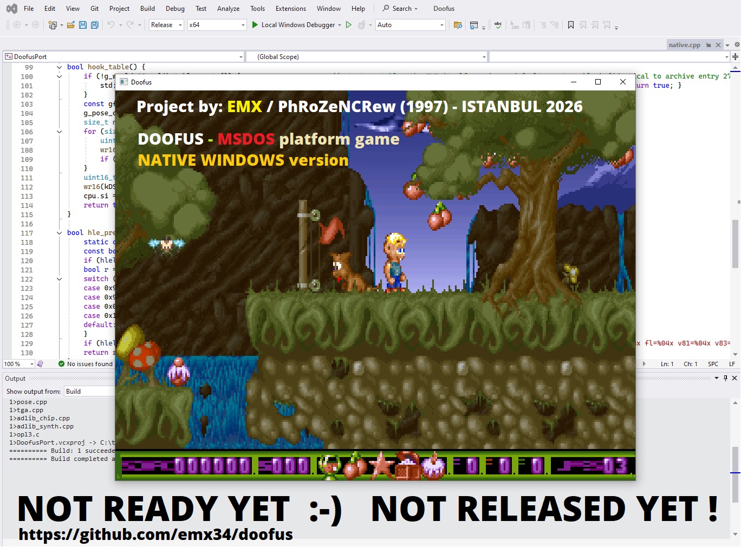Toggle a bookmark on the current line
741x560 pixels.
point(571,25)
